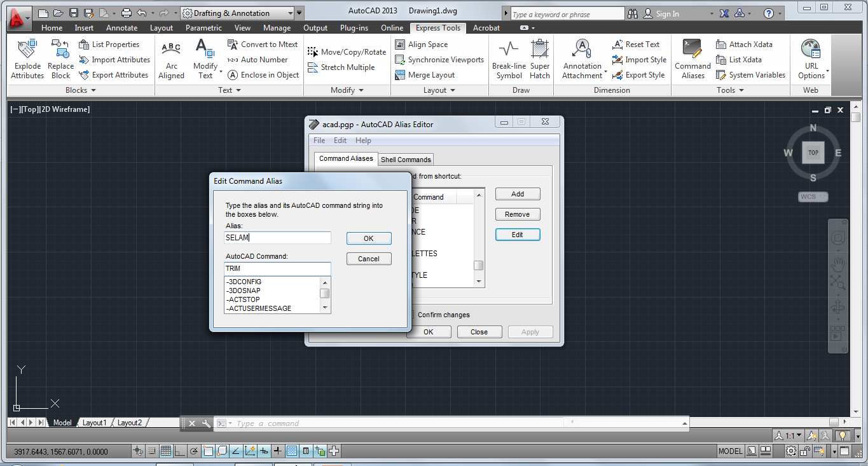
Task: Open the Annotate ribbon tab
Action: pos(121,28)
